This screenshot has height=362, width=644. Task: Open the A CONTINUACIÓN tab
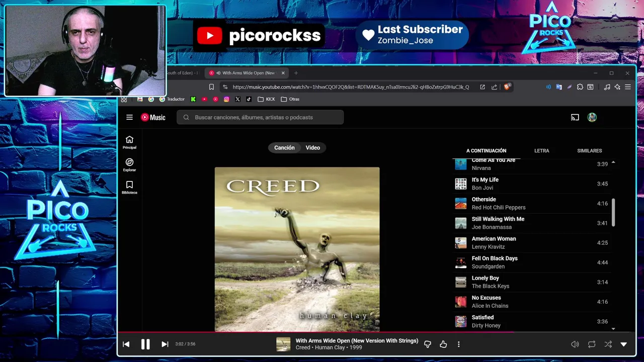pos(486,150)
